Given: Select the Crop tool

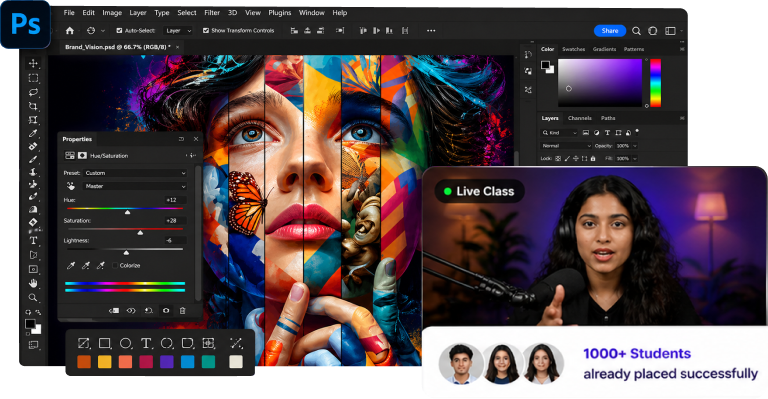Looking at the screenshot, I should pyautogui.click(x=33, y=106).
